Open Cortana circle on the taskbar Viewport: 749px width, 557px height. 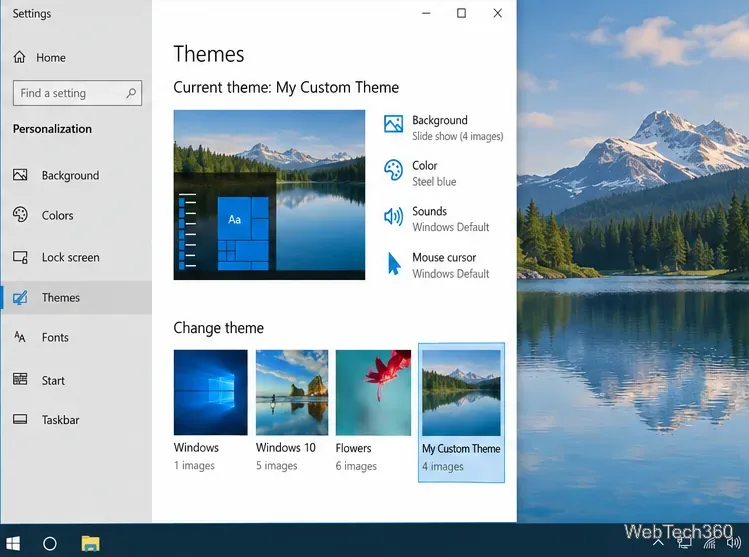[50, 544]
